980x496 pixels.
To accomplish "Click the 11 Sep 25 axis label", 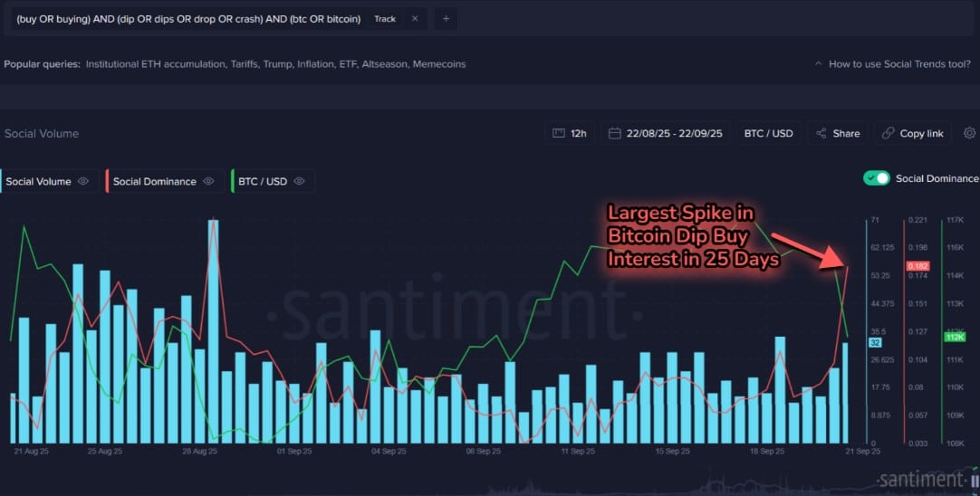I will pos(578,451).
